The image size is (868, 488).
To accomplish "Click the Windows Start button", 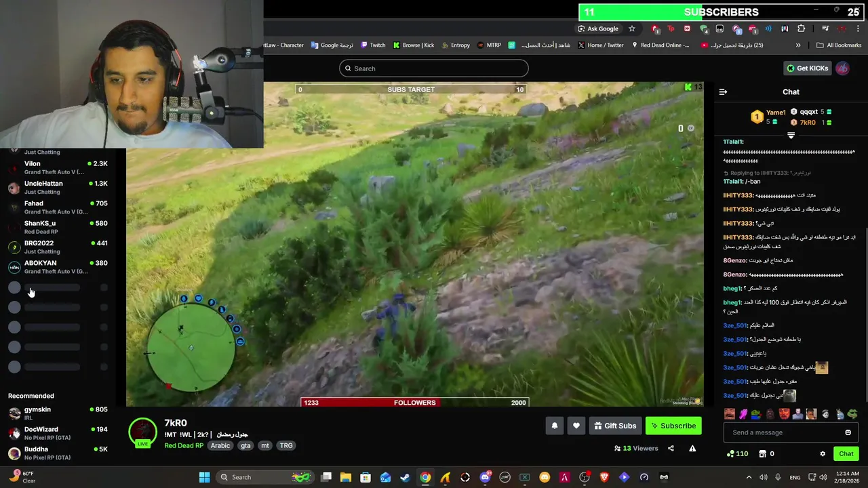I will (x=204, y=477).
